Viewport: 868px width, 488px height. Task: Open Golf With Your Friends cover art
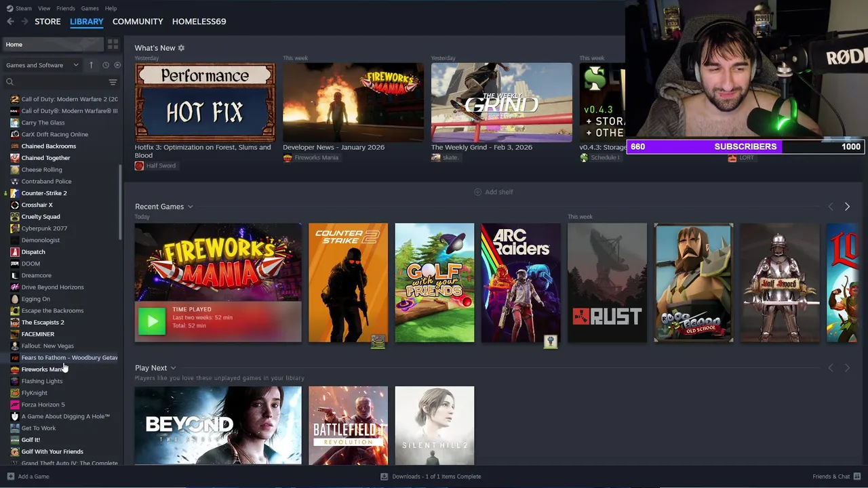tap(435, 283)
